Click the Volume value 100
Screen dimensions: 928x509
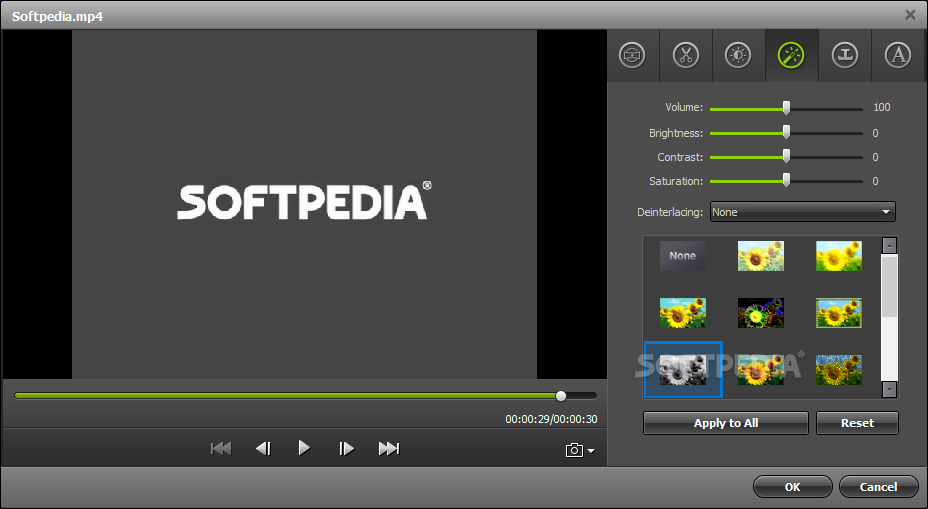coord(882,107)
